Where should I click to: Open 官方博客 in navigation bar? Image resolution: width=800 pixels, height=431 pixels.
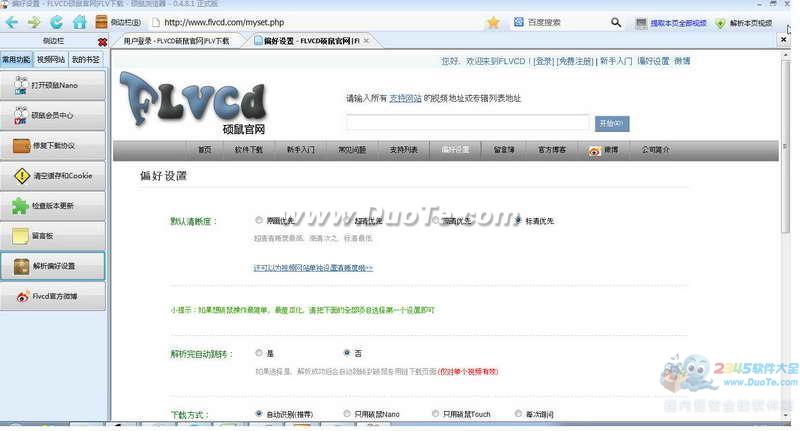click(552, 150)
